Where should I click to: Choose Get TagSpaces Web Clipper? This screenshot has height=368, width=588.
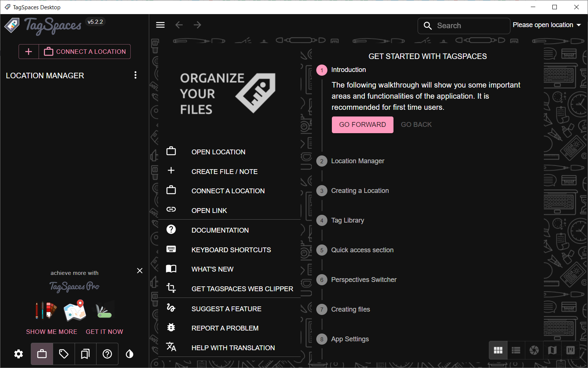click(242, 289)
